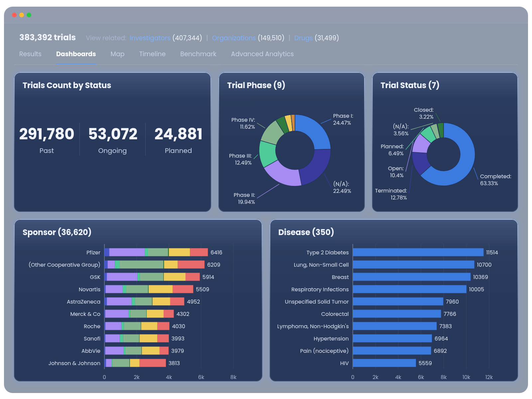Visit the Drugs related link

tap(303, 38)
